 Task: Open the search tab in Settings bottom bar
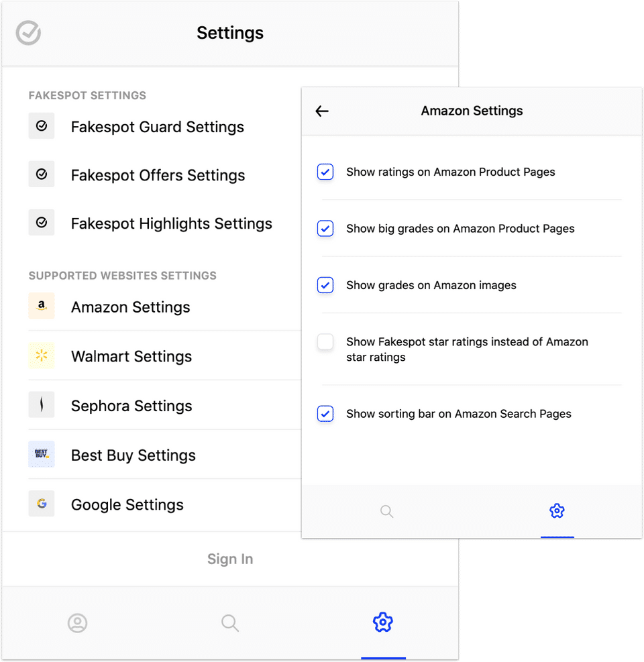pyautogui.click(x=229, y=622)
